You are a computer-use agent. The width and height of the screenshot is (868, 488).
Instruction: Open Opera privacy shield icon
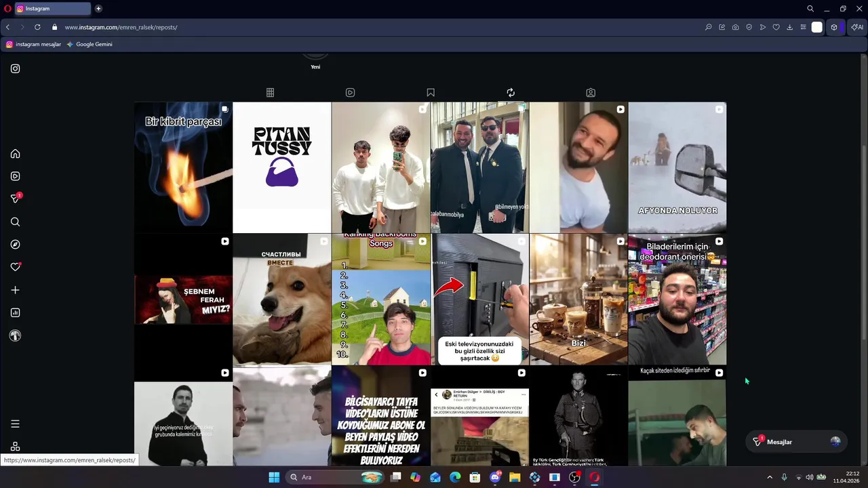tap(749, 27)
